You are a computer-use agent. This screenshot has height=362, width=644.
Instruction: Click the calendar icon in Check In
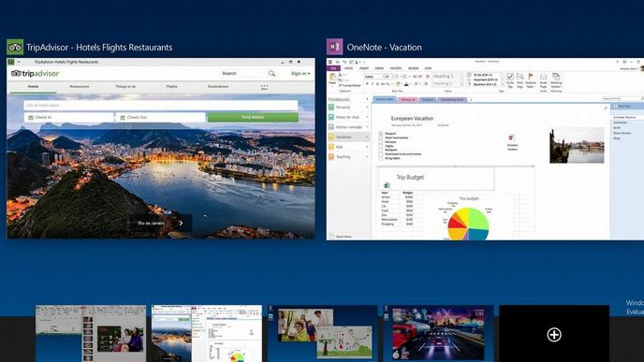tap(31, 117)
